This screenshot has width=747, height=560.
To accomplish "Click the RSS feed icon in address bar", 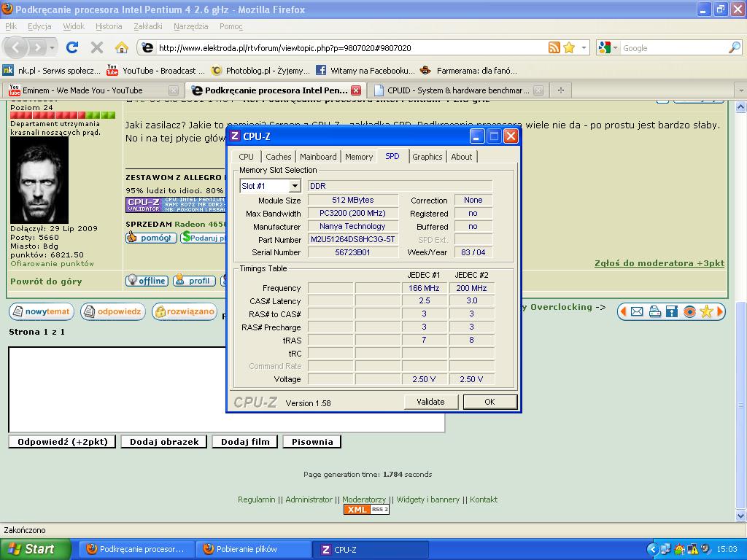I will coord(554,47).
